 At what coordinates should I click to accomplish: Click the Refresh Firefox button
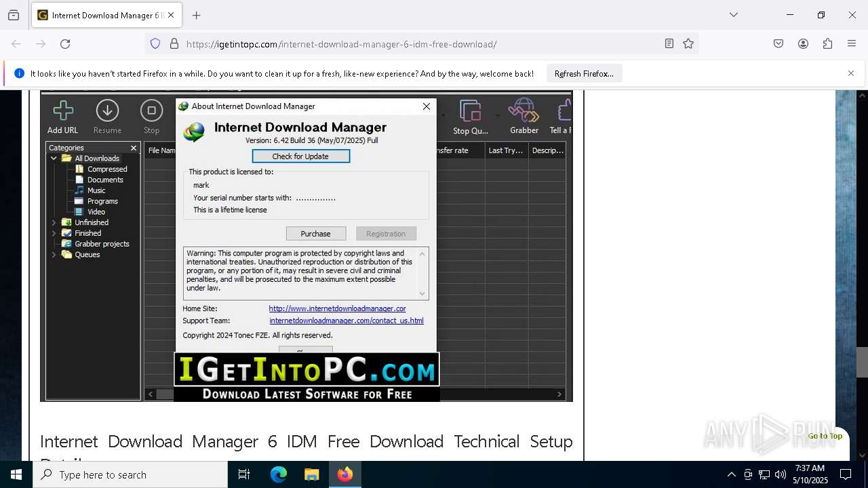click(x=584, y=73)
